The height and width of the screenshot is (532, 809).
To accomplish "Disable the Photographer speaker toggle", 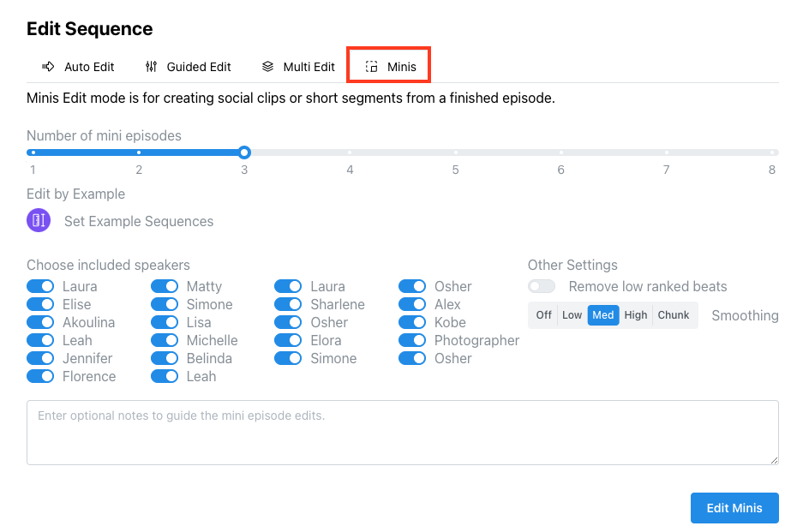I will 412,341.
